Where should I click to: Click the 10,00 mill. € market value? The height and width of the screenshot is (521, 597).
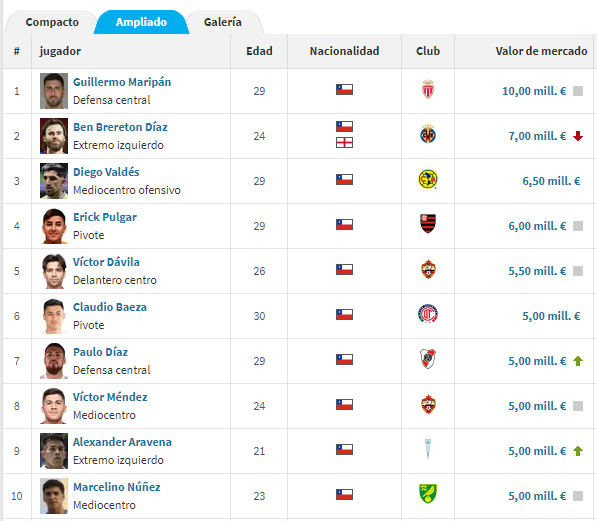(534, 91)
